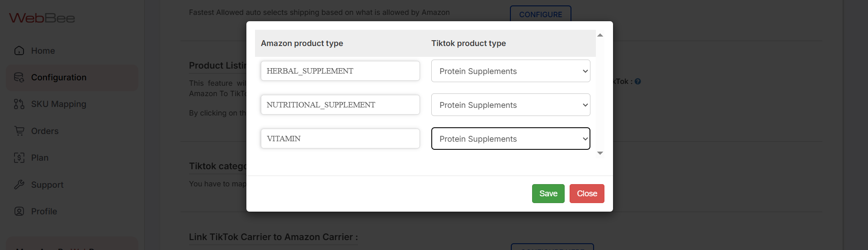Go to SKU Mapping page
Image resolution: width=868 pixels, height=250 pixels.
58,104
